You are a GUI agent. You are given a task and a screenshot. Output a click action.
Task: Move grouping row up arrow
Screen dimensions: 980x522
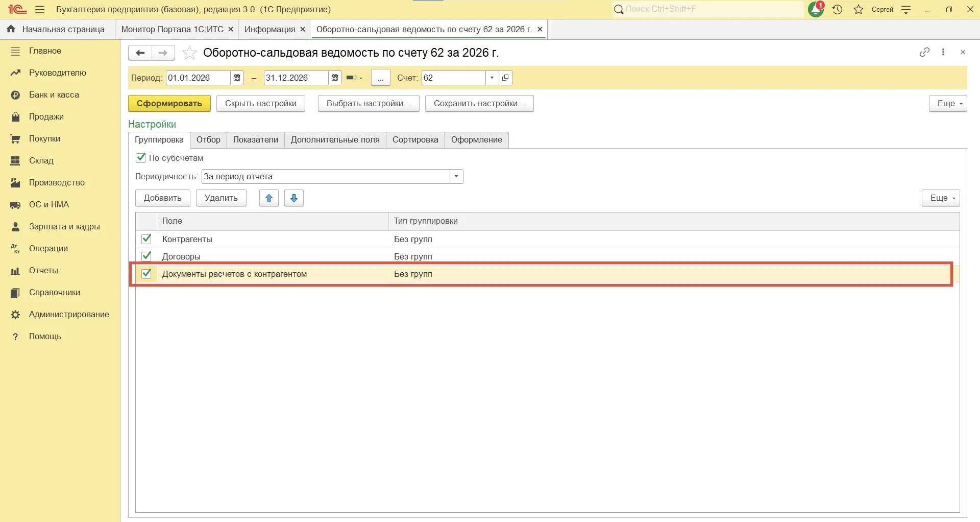pos(269,198)
